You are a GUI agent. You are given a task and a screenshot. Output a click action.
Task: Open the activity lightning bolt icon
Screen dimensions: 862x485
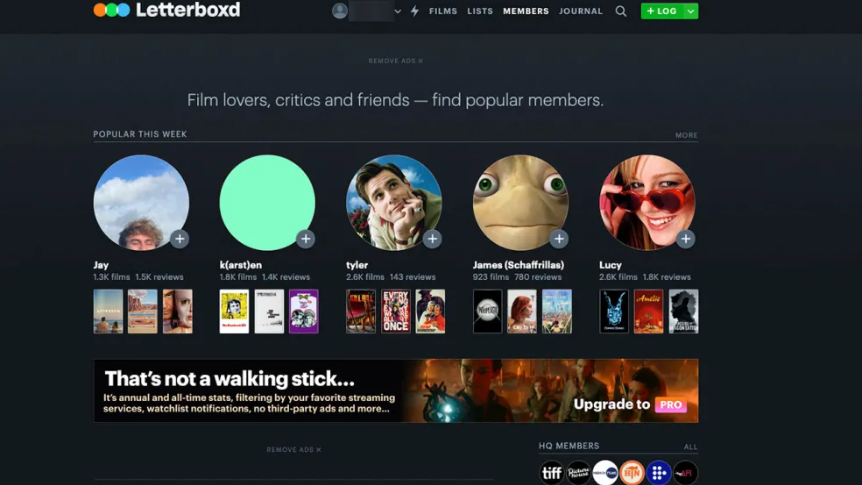(415, 11)
